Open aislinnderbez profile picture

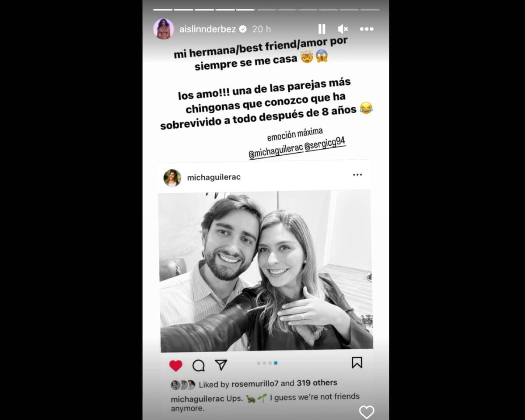pos(164,29)
